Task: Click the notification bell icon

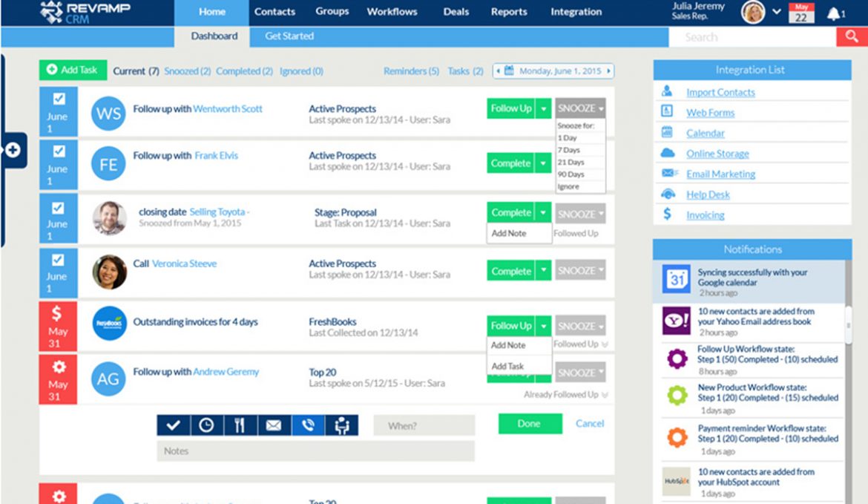Action: 834,12
